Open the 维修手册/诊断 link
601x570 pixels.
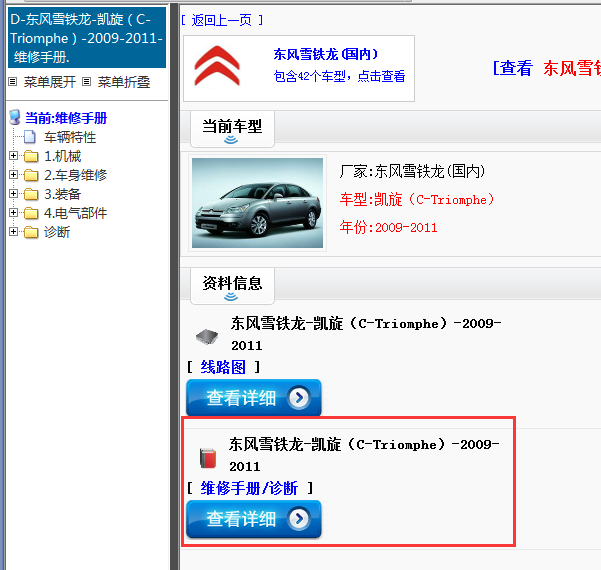(x=249, y=488)
